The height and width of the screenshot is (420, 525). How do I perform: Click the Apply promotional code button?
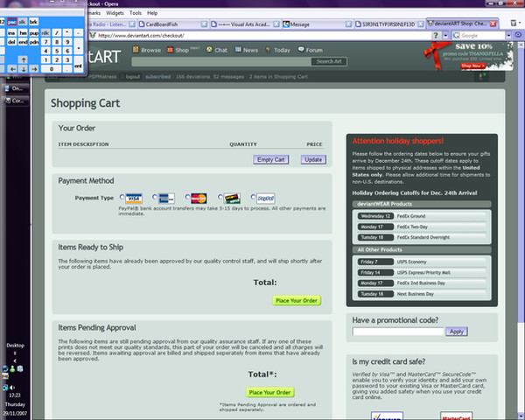457,332
